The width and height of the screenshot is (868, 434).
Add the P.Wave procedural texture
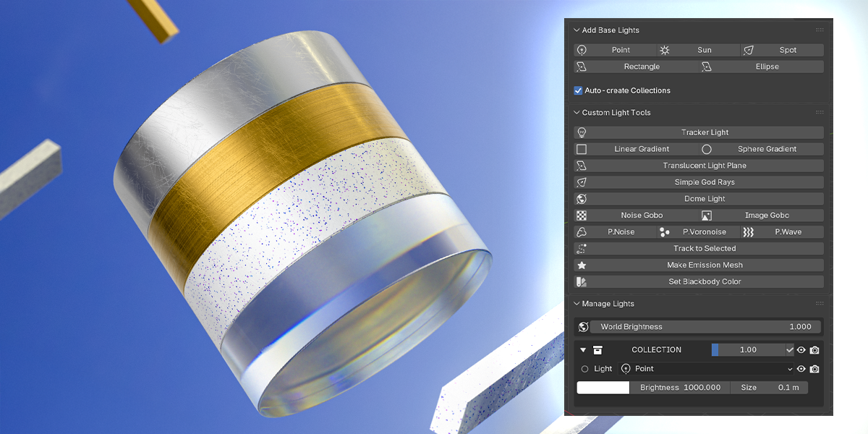782,232
